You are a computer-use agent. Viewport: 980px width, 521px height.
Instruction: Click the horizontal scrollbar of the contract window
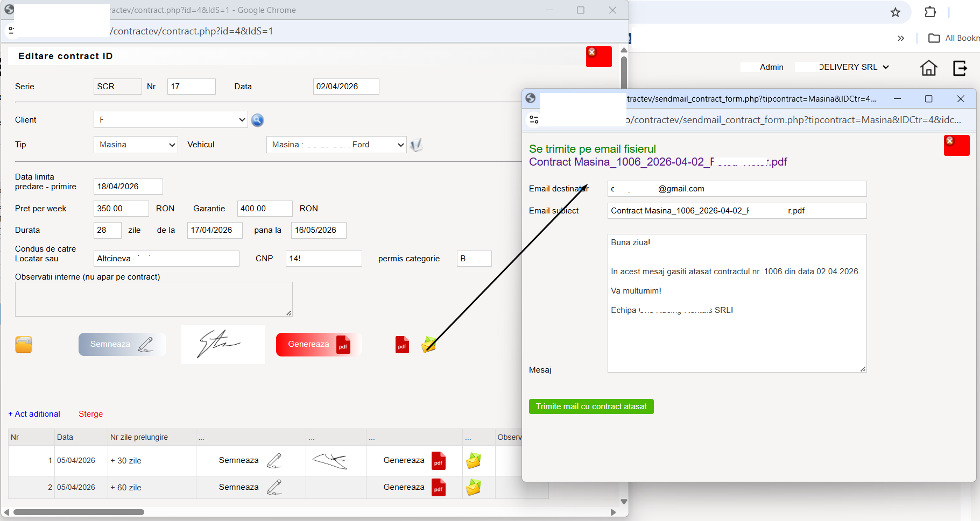coord(79,512)
